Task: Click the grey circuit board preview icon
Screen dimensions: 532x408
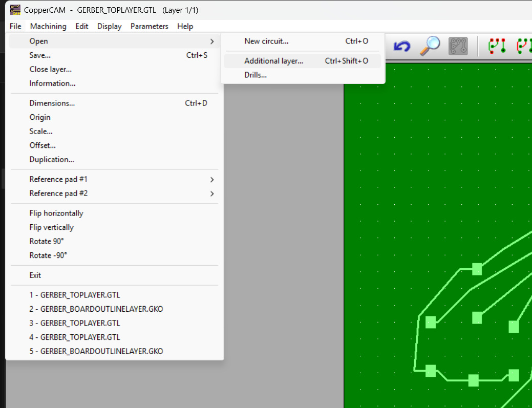Action: pyautogui.click(x=458, y=46)
